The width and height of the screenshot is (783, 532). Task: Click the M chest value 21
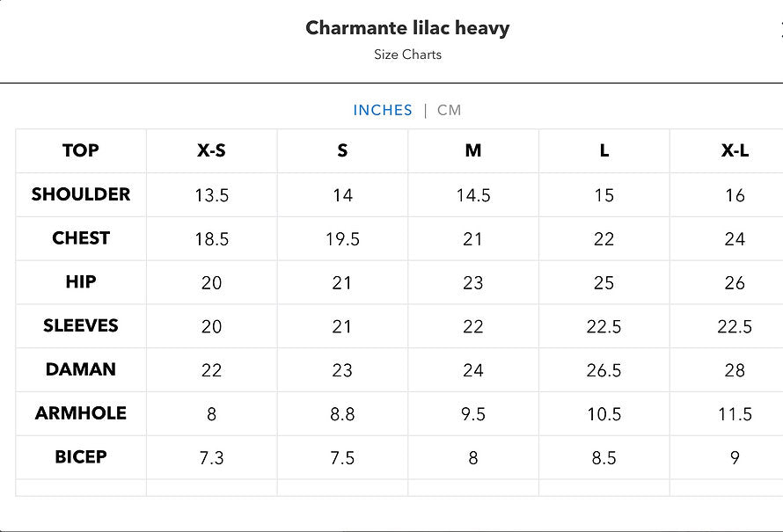473,239
